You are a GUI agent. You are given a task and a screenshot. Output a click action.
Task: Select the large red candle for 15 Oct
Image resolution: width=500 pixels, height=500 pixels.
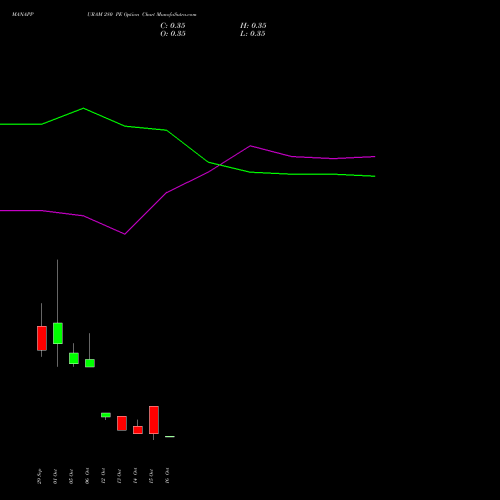click(154, 420)
